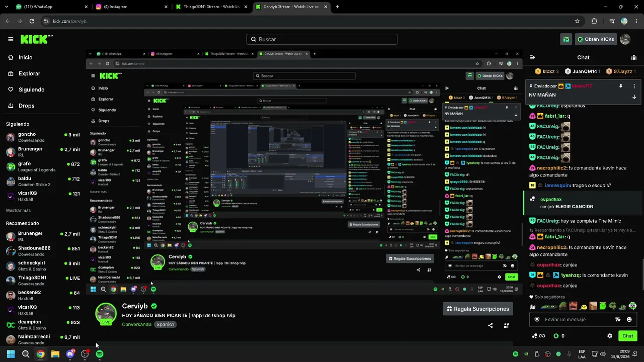
Task: Open File Explorer from taskbar
Action: [x=55, y=354]
